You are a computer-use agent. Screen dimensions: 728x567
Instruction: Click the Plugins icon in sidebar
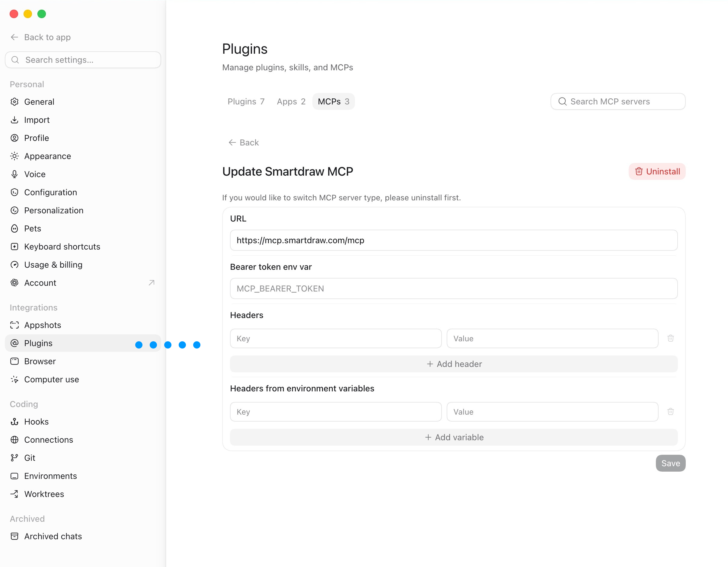(14, 343)
